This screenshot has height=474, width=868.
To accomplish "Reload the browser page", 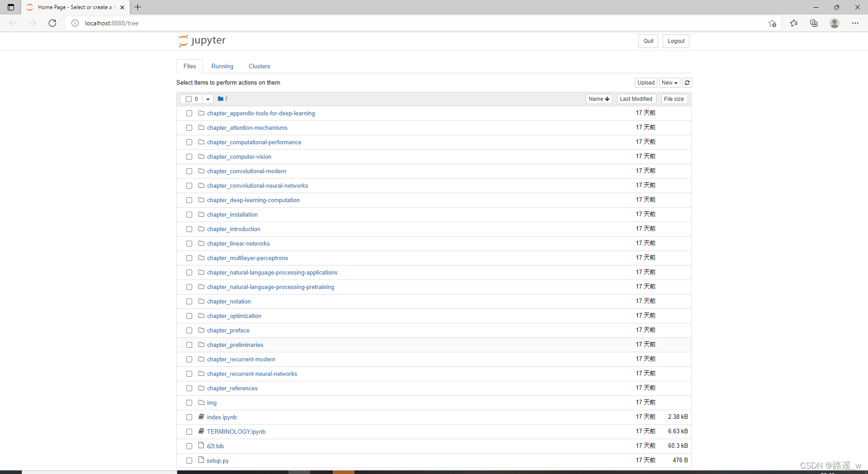I will point(52,23).
